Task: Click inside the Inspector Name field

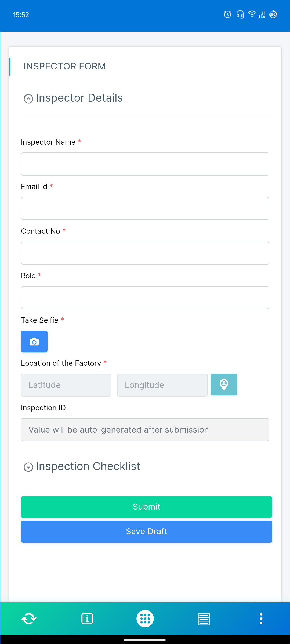Action: (145, 164)
